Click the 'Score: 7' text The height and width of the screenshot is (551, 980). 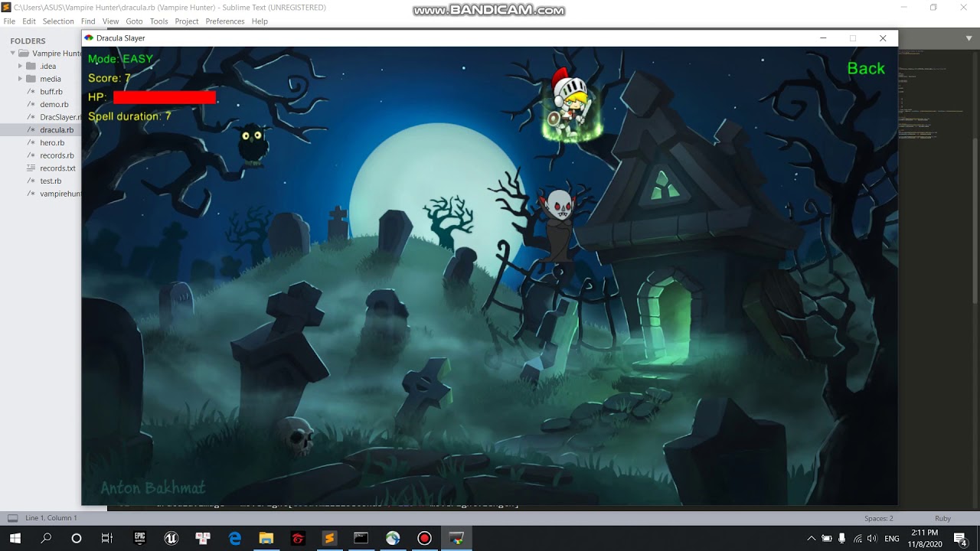click(109, 78)
